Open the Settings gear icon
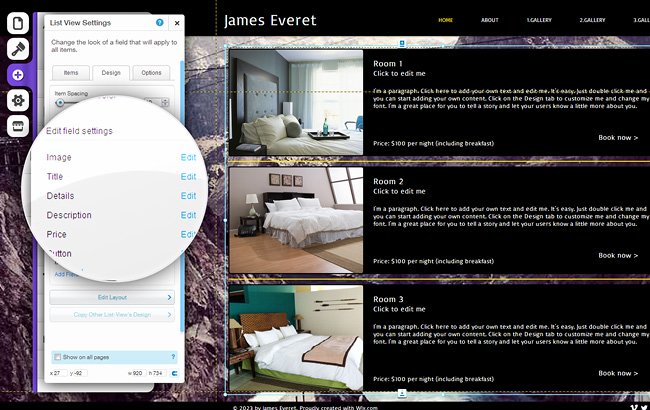650x410 pixels. point(18,100)
